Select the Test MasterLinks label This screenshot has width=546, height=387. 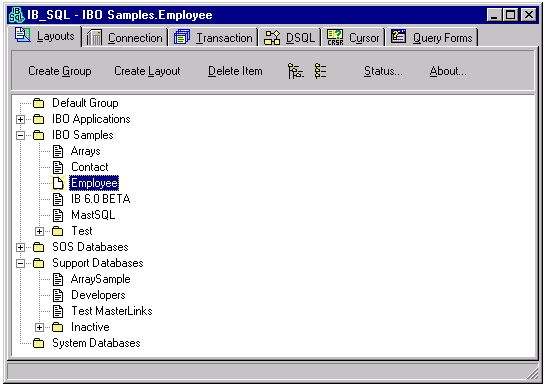[112, 311]
